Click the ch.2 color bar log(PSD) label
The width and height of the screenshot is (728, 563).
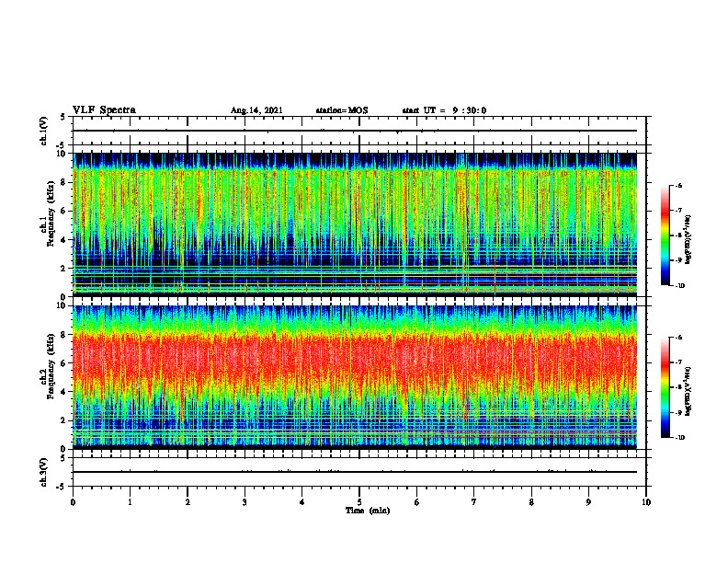pyautogui.click(x=688, y=391)
